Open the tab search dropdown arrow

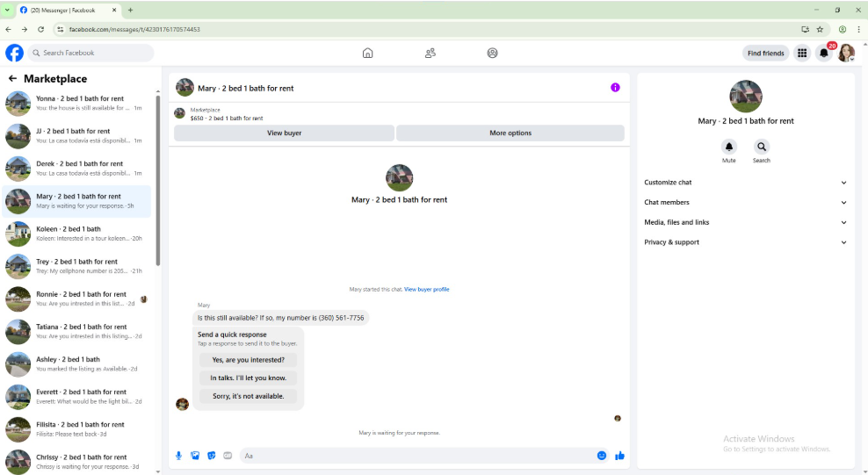point(7,10)
